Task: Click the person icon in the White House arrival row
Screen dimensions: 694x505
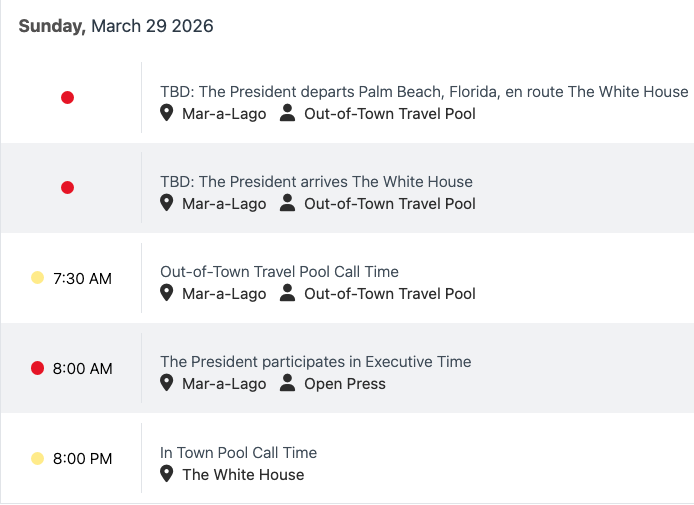Action: 288,204
